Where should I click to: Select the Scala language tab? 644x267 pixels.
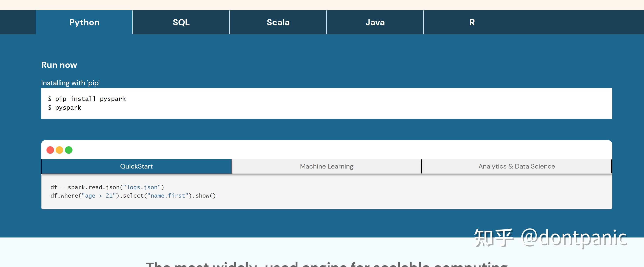tap(278, 22)
